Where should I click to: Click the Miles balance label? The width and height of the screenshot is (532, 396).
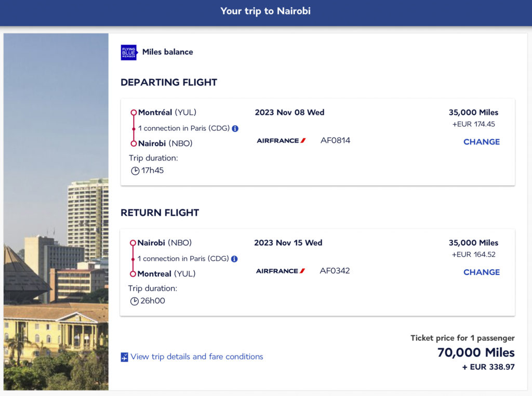(x=167, y=52)
